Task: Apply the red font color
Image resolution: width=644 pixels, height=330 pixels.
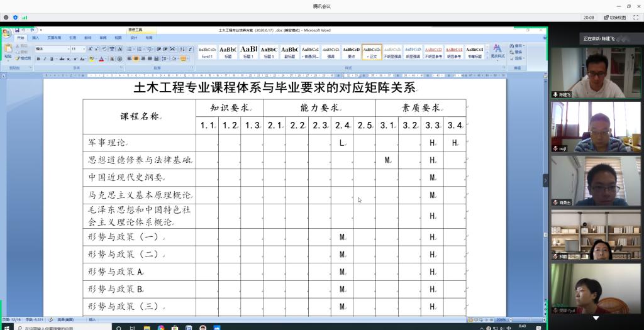Action: pyautogui.click(x=101, y=58)
